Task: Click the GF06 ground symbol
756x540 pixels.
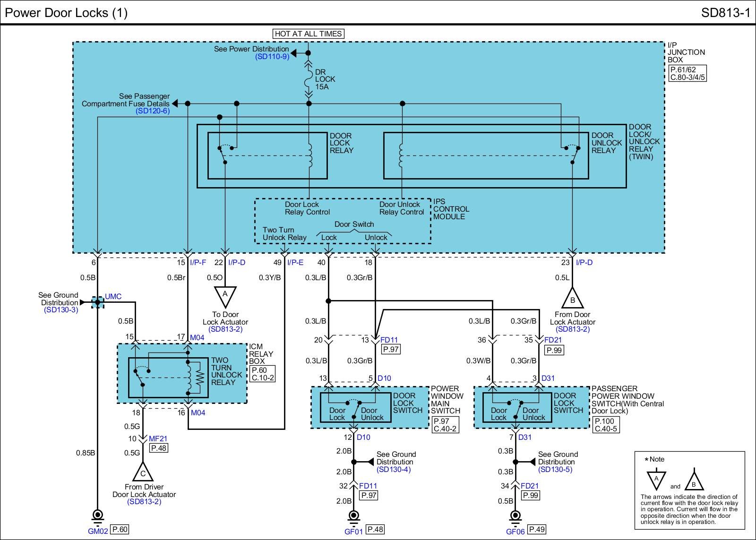Action: [515, 515]
